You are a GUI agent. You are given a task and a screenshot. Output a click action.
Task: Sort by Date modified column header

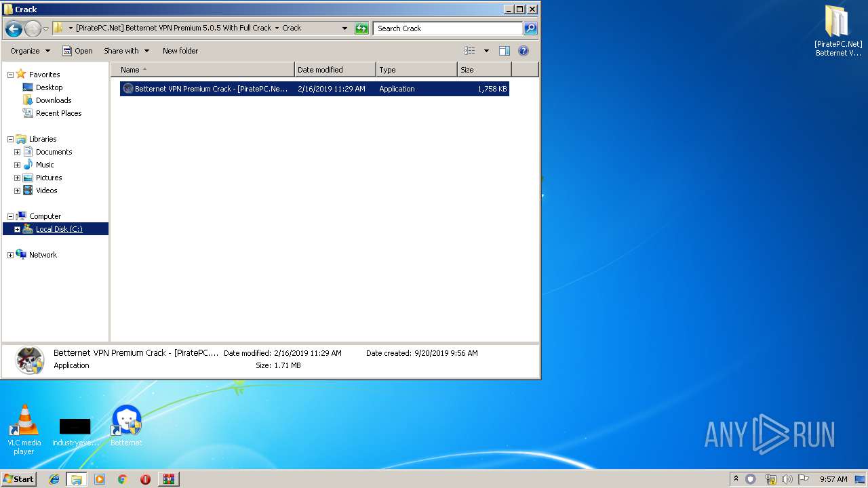tap(335, 70)
